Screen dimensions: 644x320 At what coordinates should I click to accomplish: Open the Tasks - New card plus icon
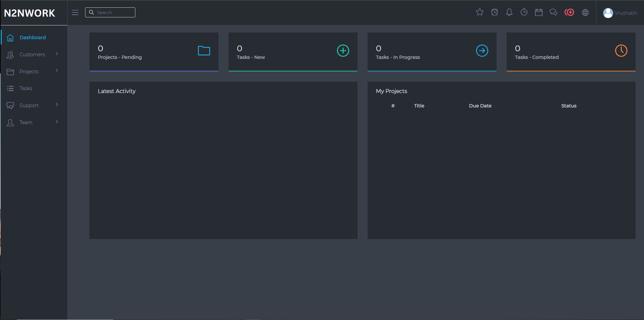[343, 51]
